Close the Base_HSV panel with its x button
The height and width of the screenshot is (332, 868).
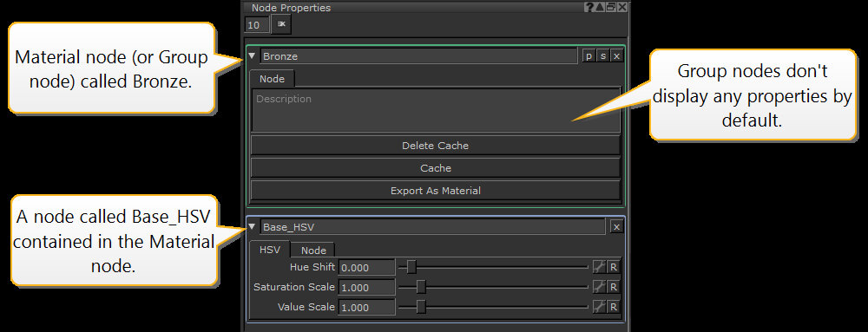pyautogui.click(x=616, y=226)
